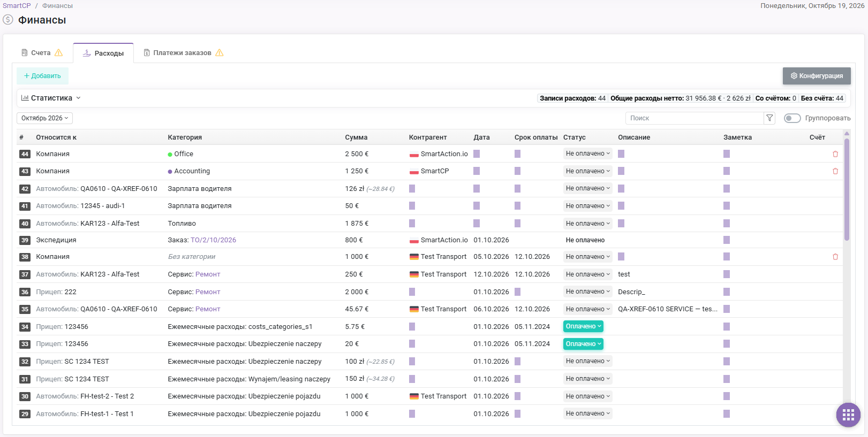
Task: Open order link TO/2/10/2026
Action: 213,240
